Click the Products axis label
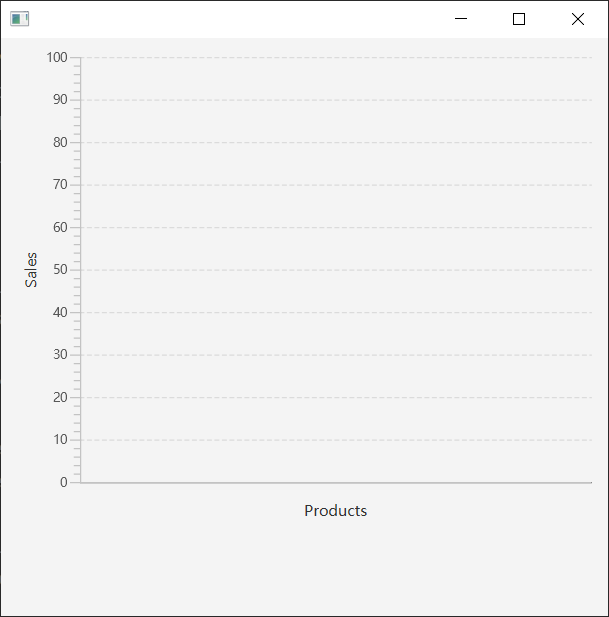The width and height of the screenshot is (609, 617). (x=335, y=510)
